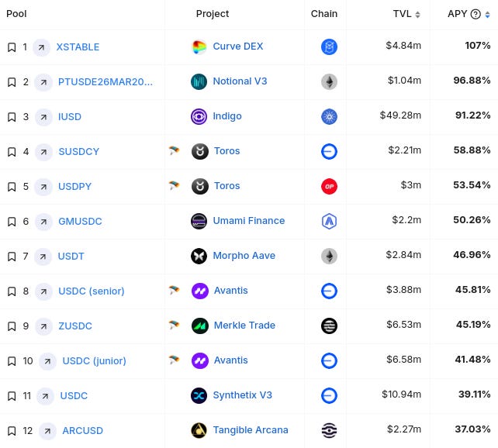Bookmark the ARCUSD pool
498x448 pixels.
point(12,431)
